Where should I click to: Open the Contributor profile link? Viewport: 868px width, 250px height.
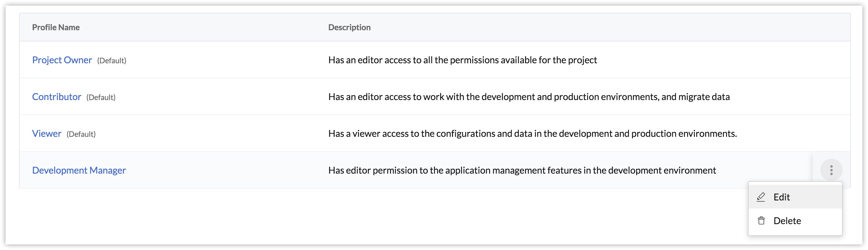[x=57, y=97]
